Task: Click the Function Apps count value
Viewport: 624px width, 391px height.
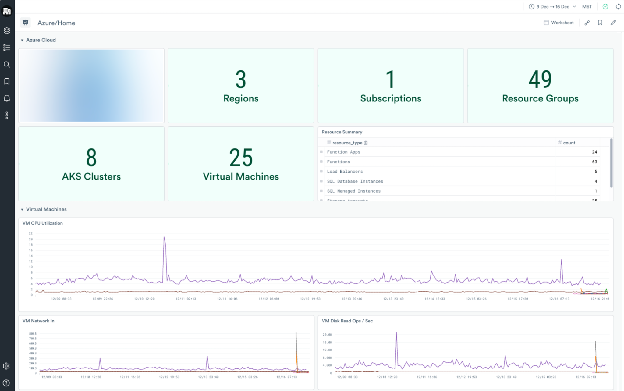Action: pos(595,152)
